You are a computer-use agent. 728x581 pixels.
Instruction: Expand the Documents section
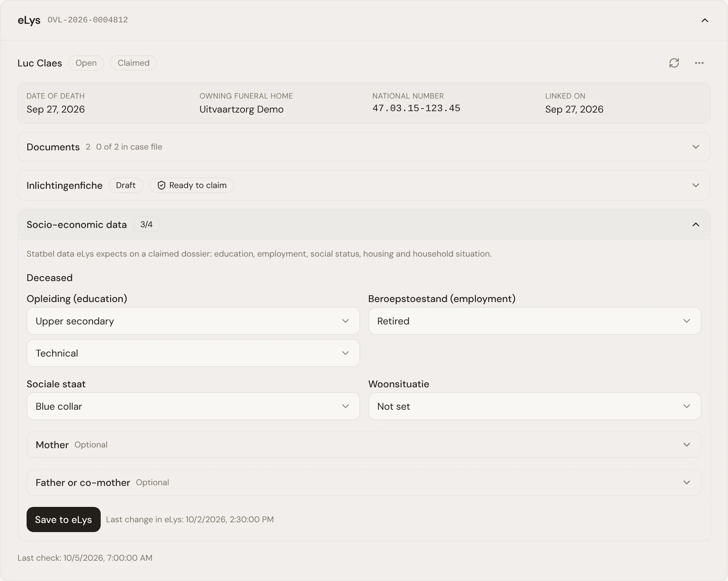[x=364, y=147]
